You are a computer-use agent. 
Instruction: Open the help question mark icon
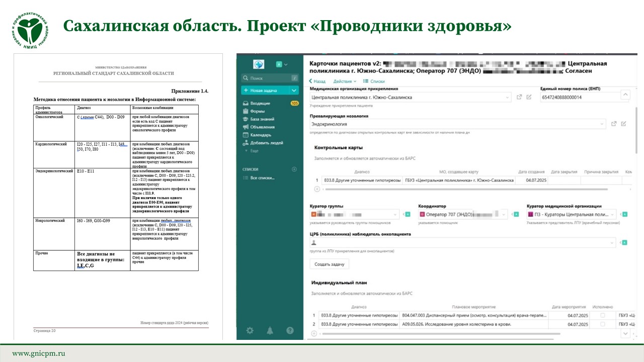[x=290, y=330]
